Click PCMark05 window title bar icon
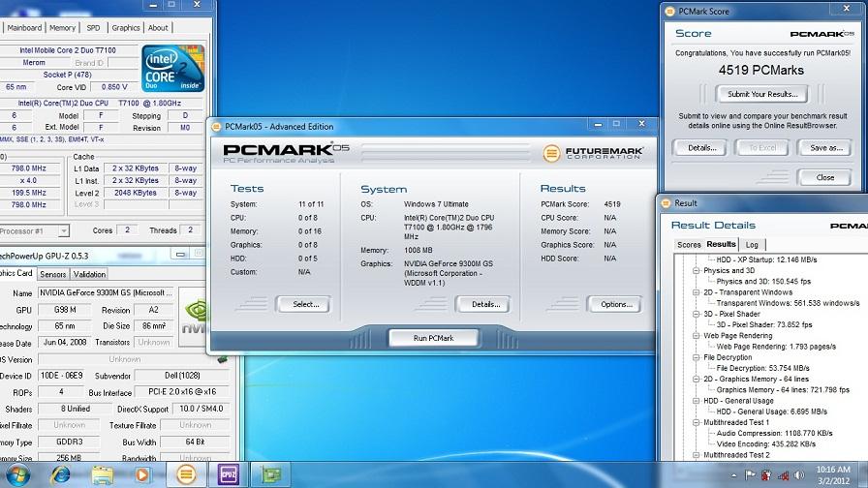The image size is (868, 488). coord(216,126)
